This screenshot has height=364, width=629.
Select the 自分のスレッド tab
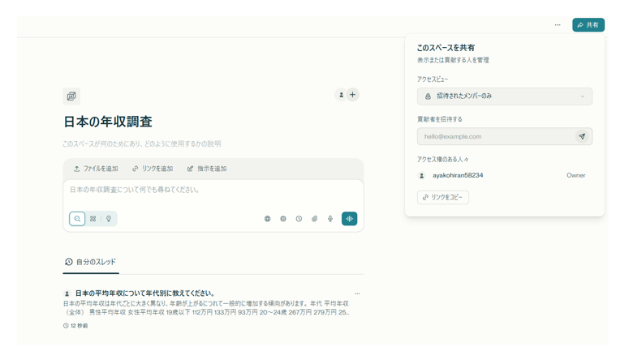(x=90, y=262)
